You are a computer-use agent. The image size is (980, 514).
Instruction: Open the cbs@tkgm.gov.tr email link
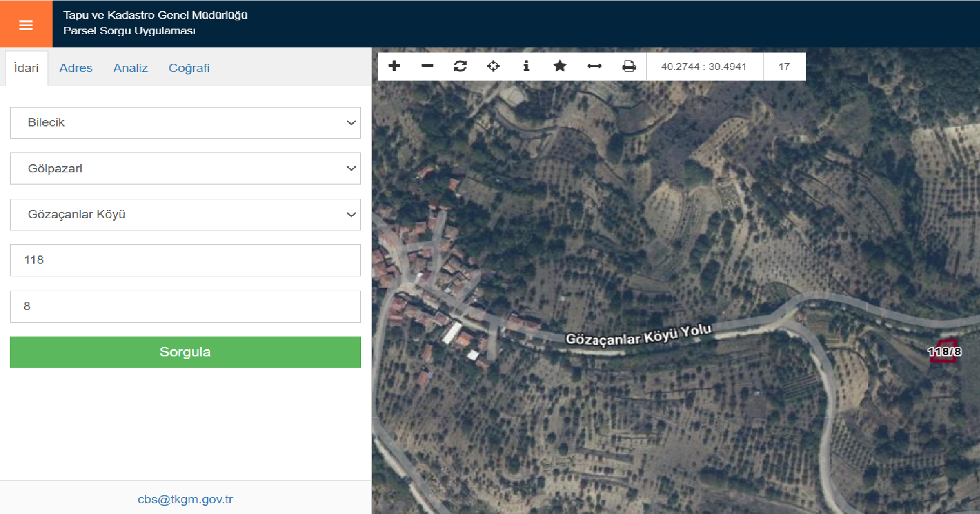pos(185,500)
